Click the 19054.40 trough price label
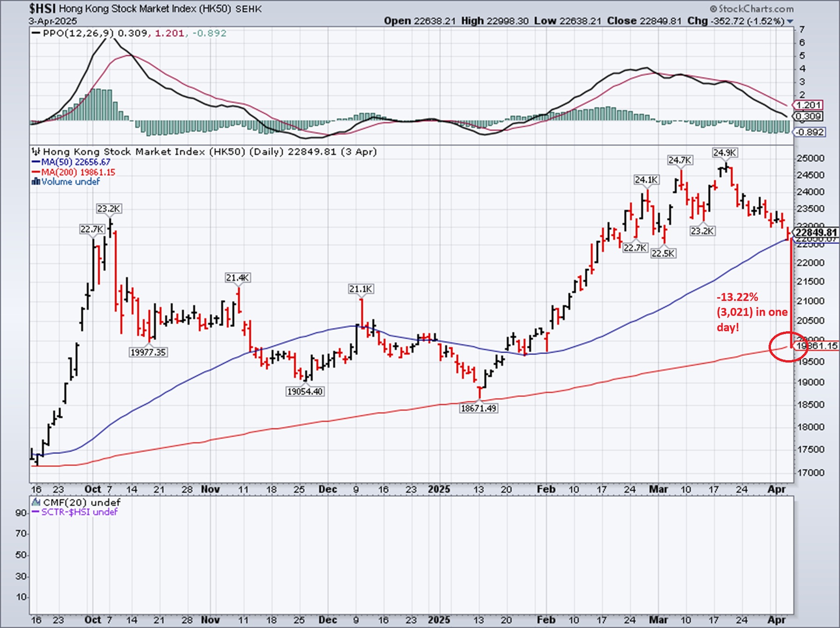The height and width of the screenshot is (628, 840). pos(305,391)
